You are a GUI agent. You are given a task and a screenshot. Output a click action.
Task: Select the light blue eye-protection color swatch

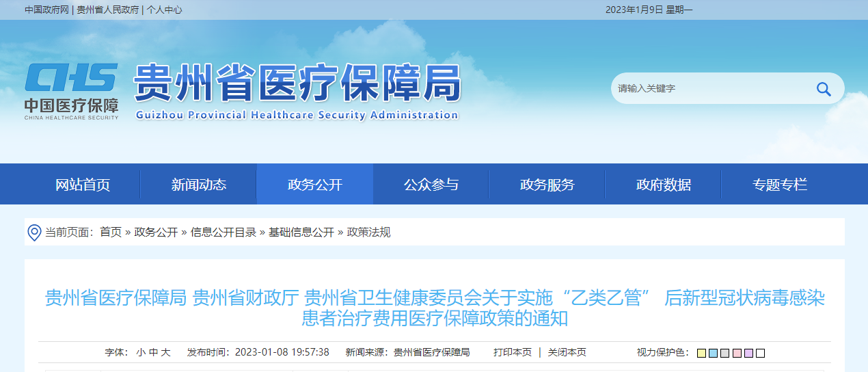[x=713, y=353]
